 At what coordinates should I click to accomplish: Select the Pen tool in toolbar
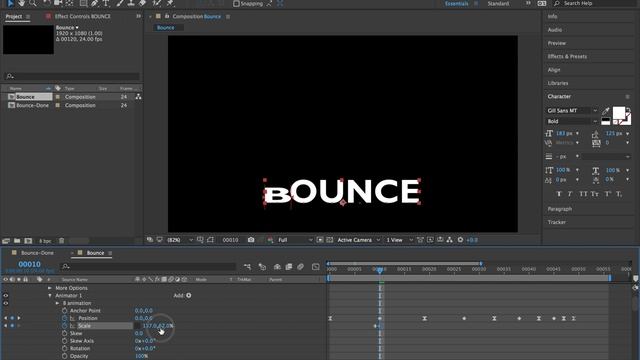[95, 3]
